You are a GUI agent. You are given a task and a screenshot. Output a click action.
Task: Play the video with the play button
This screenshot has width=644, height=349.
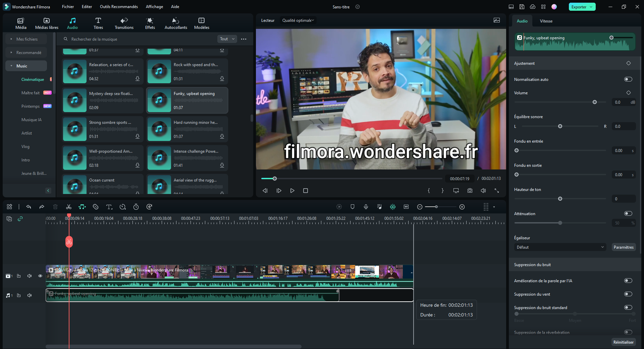pyautogui.click(x=292, y=190)
